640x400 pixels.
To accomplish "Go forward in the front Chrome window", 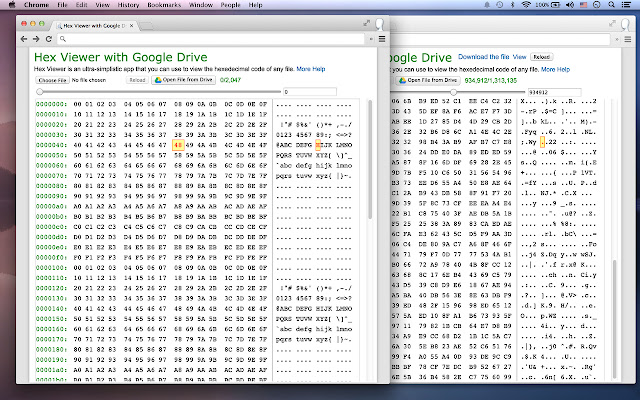I will pos(36,39).
